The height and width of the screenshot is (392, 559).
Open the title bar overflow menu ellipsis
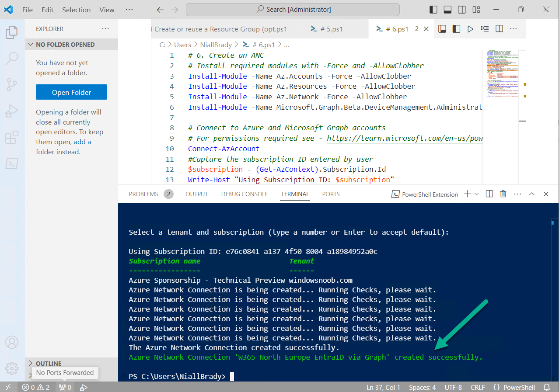click(129, 10)
